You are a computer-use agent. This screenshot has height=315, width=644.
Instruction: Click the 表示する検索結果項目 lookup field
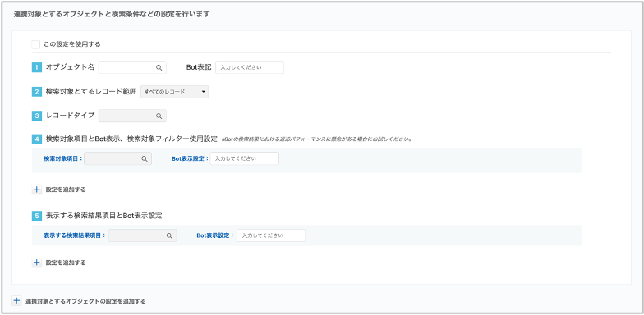(143, 235)
